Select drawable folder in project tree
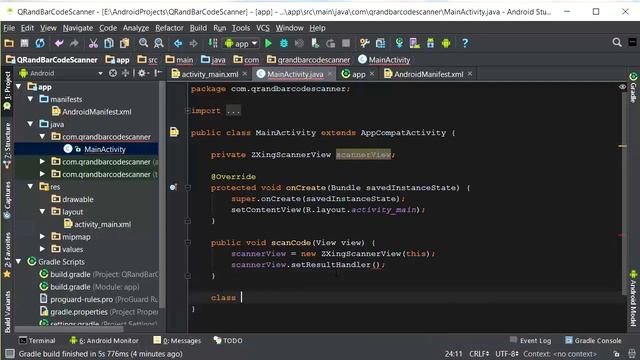 click(77, 199)
